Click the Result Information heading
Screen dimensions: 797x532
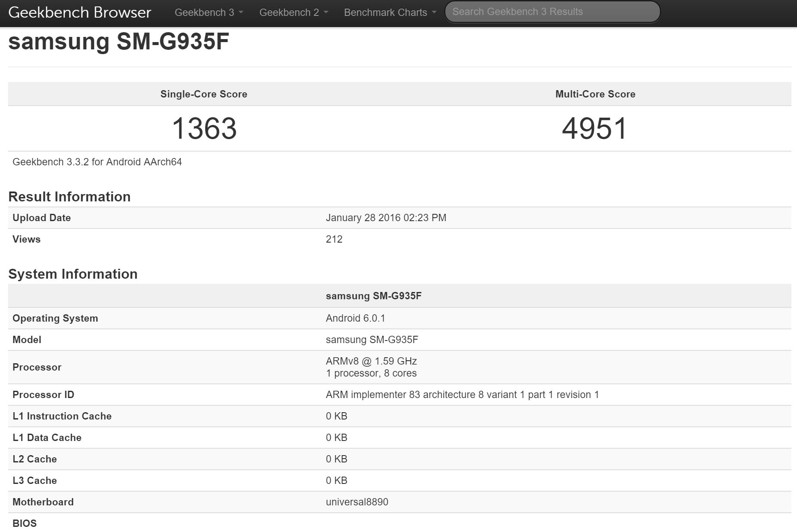[69, 197]
